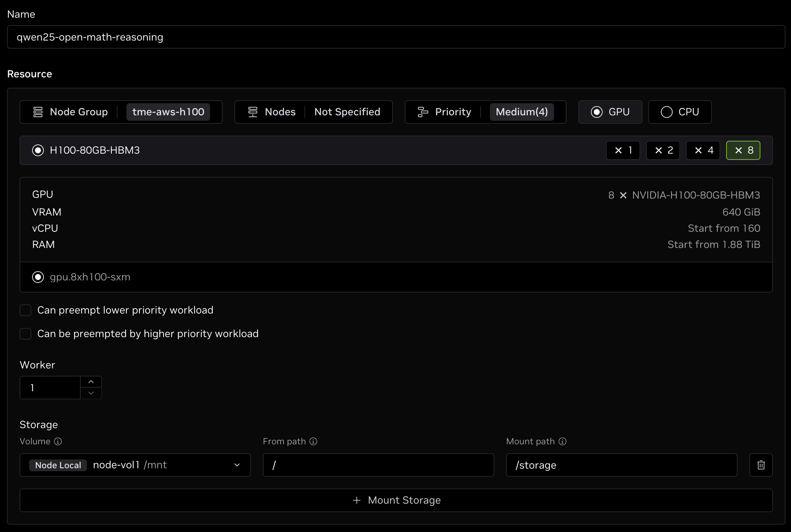The image size is (791, 532).
Task: Increase Worker count with up arrow
Action: pyautogui.click(x=91, y=382)
